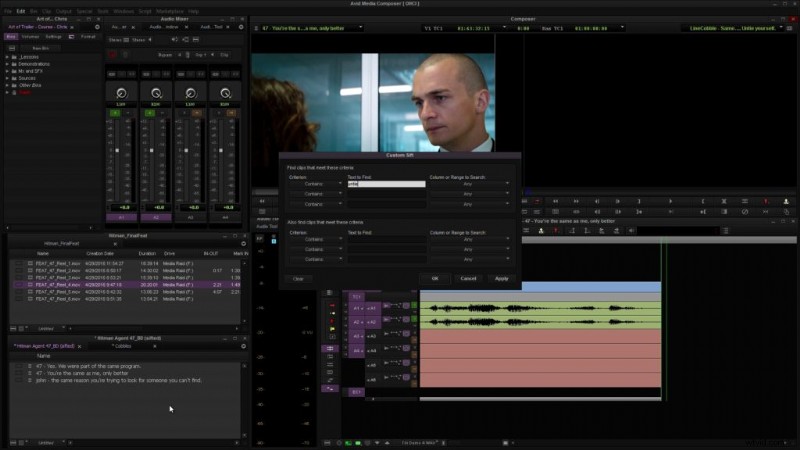The image size is (800, 450).
Task: Click second Text to Find field in top group
Action: point(386,194)
